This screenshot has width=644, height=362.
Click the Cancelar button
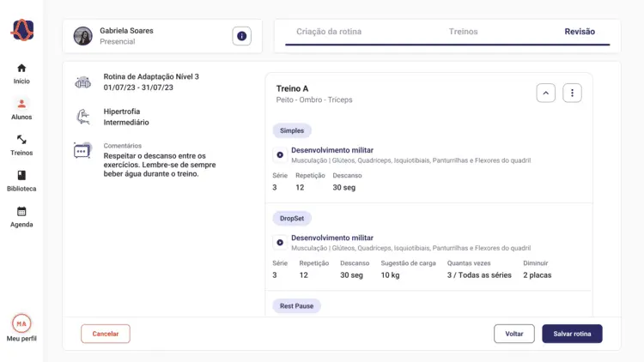pos(106,334)
